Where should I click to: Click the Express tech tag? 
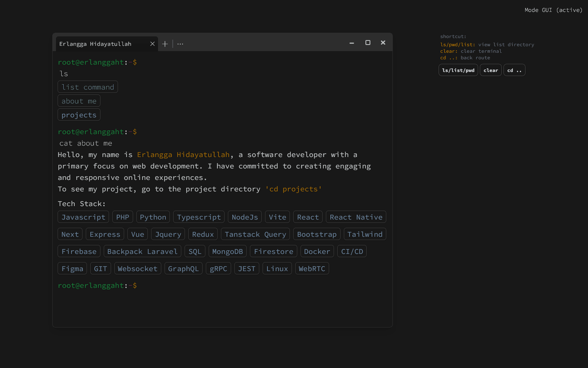pyautogui.click(x=105, y=234)
